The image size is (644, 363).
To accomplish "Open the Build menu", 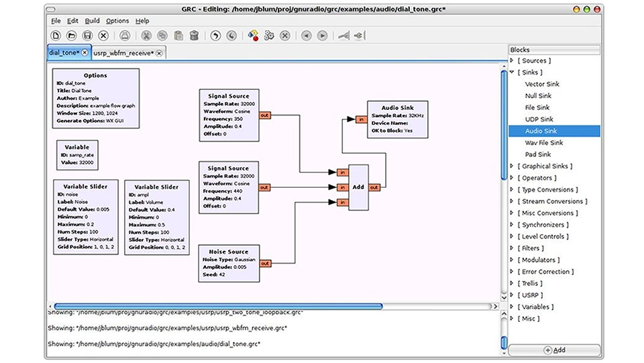I will 93,21.
